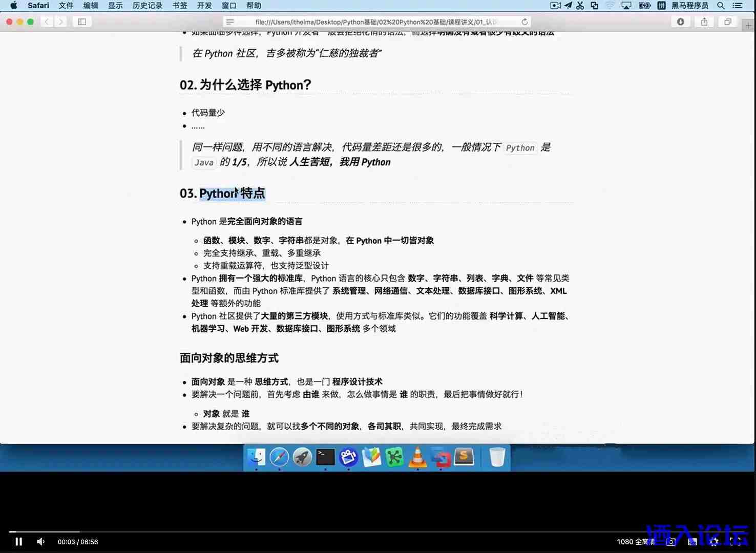Pause the video playback
Screen dimensions: 756x553
19,542
